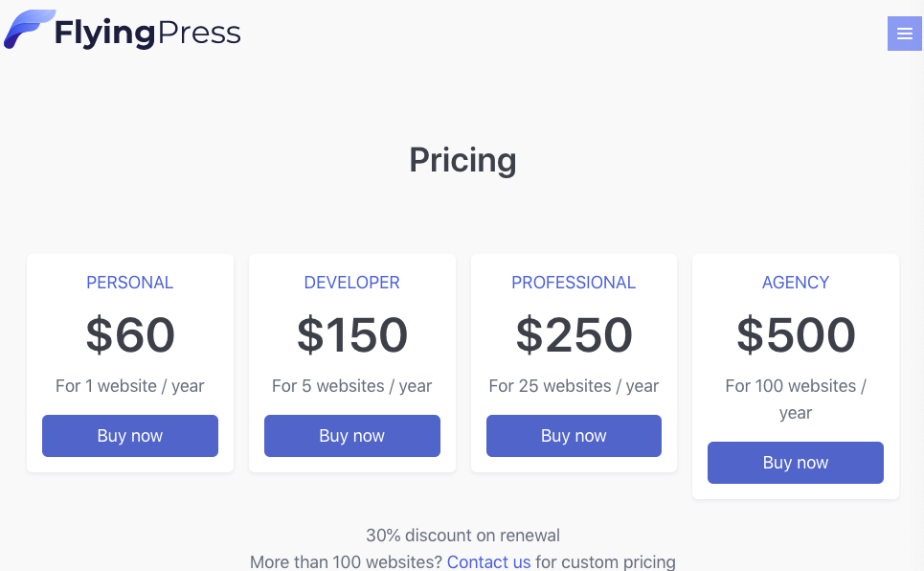
Task: Open the hamburger menu
Action: click(x=904, y=34)
